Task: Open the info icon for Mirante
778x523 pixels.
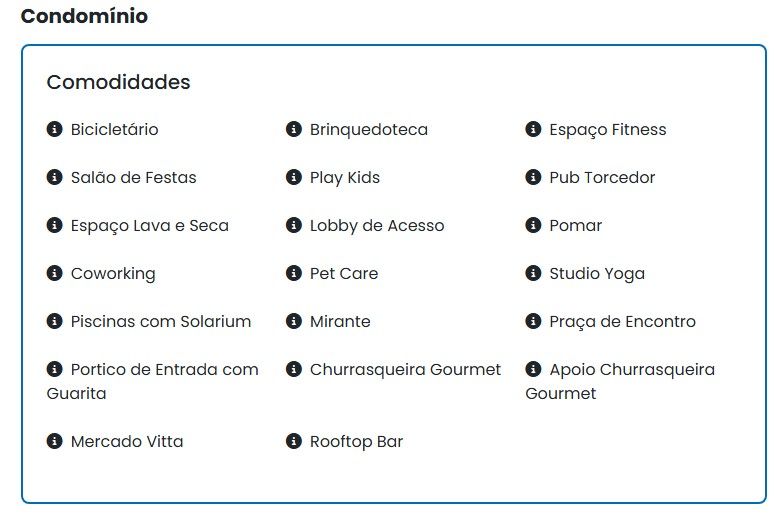Action: pyautogui.click(x=294, y=321)
